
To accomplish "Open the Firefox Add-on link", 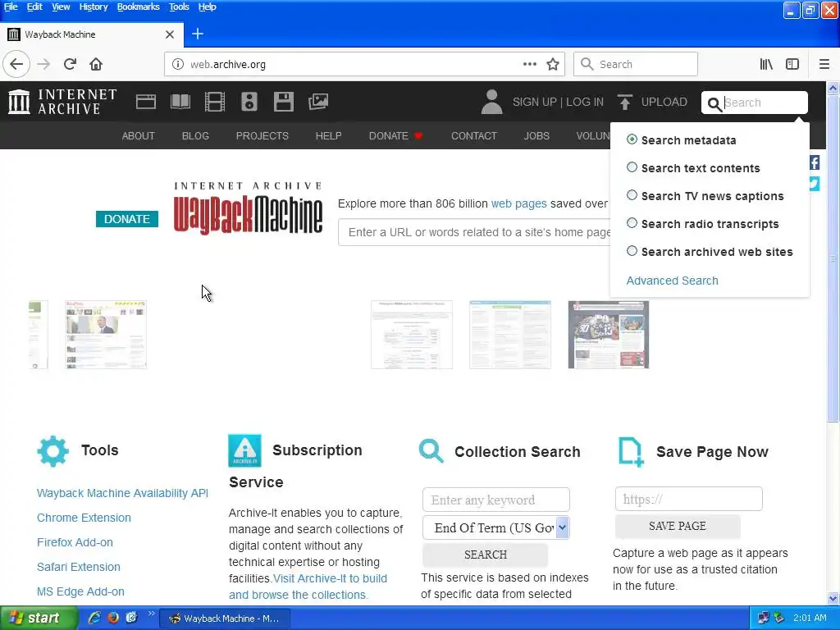I will pos(75,542).
